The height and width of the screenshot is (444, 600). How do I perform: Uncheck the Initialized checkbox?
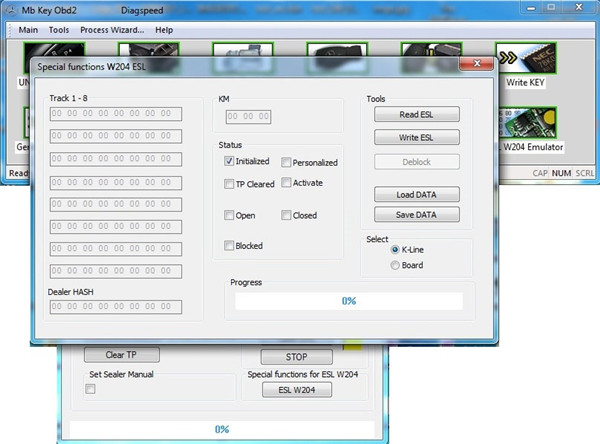point(229,161)
